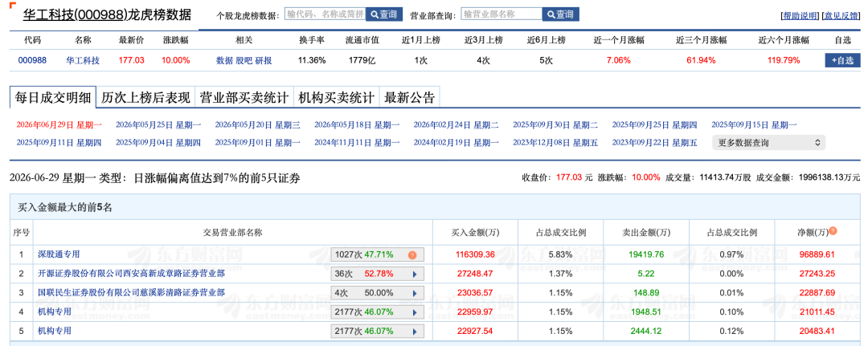Focus the 营业部名称 search input
The width and height of the screenshot is (868, 346).
click(x=501, y=14)
